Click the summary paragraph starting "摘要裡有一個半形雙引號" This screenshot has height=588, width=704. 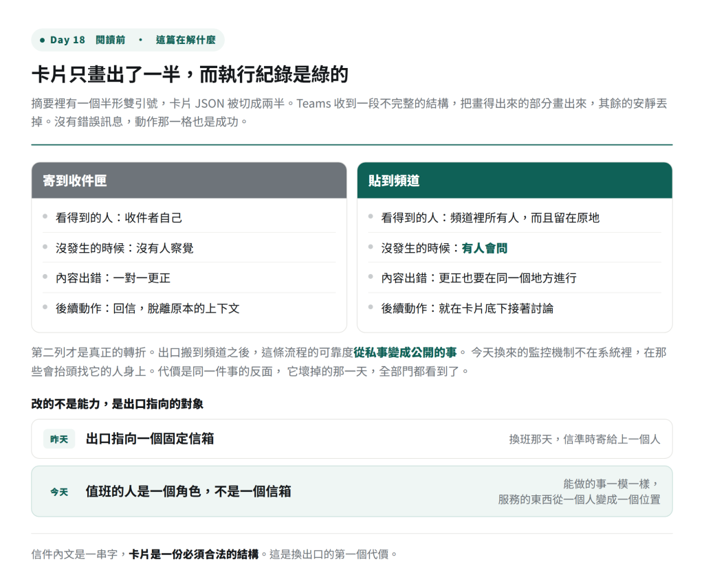pos(349,113)
